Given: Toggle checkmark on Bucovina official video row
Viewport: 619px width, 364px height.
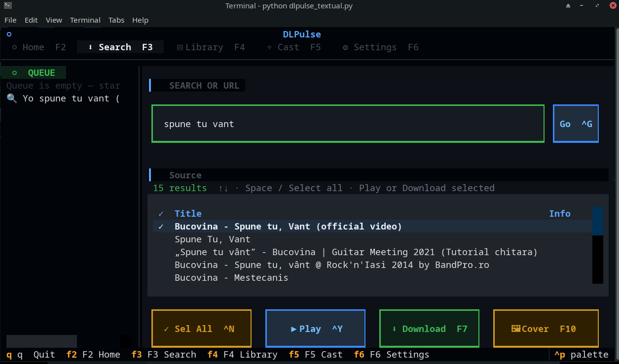Looking at the screenshot, I should click(161, 227).
